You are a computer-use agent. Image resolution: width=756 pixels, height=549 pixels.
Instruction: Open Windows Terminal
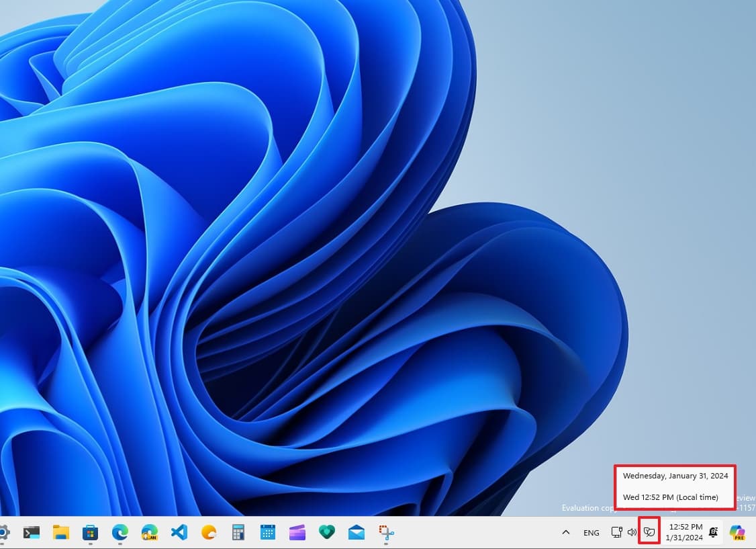click(x=30, y=532)
